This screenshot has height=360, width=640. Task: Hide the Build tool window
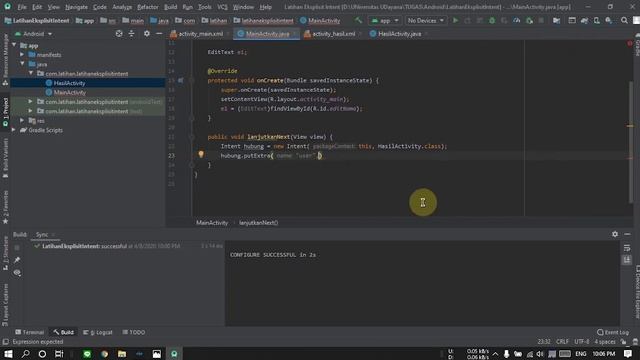[627, 234]
